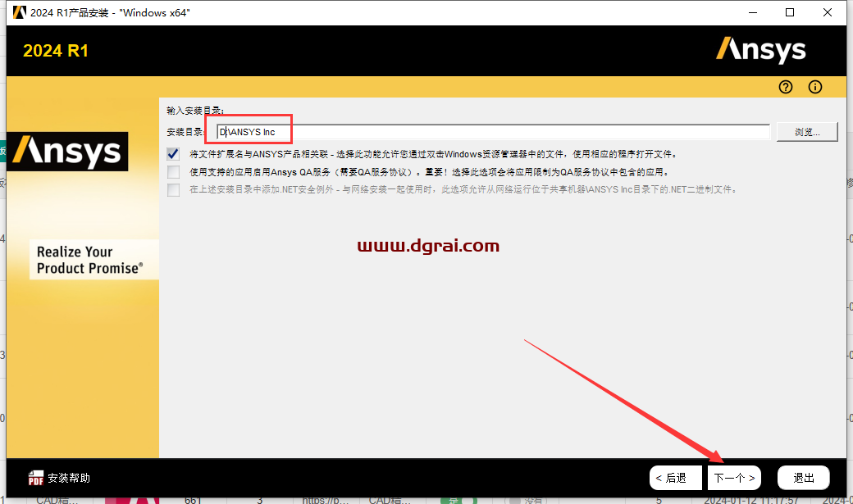Proceed with the 下一个 button
The height and width of the screenshot is (504, 853).
tap(734, 478)
